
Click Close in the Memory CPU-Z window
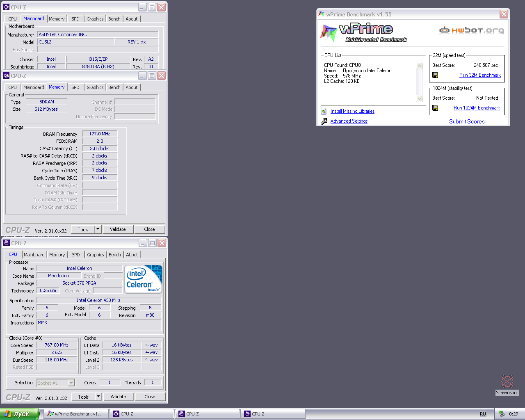tap(149, 229)
